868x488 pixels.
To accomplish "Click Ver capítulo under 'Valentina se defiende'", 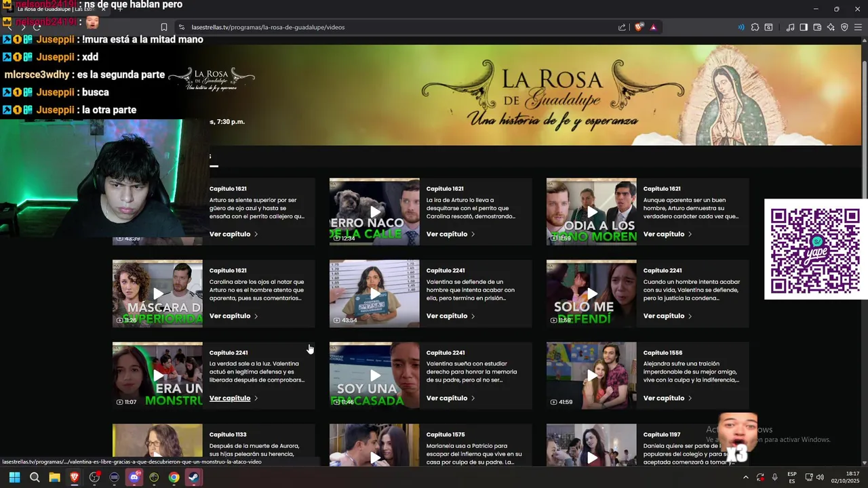I will [447, 316].
